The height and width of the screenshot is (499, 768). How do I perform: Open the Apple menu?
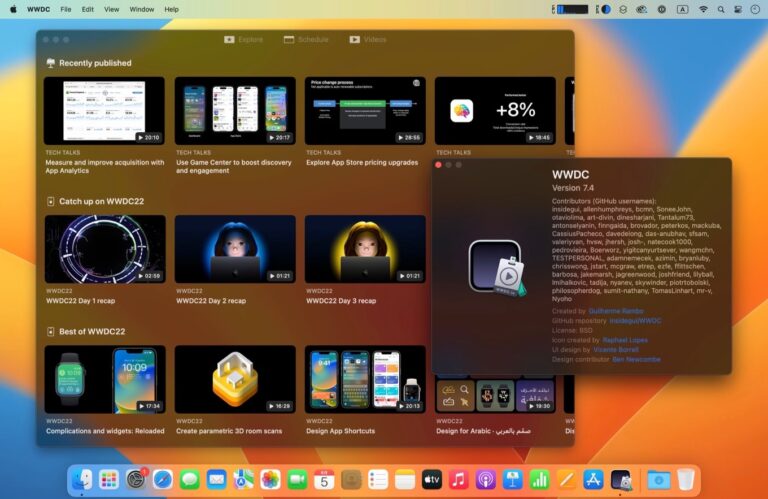coord(13,9)
